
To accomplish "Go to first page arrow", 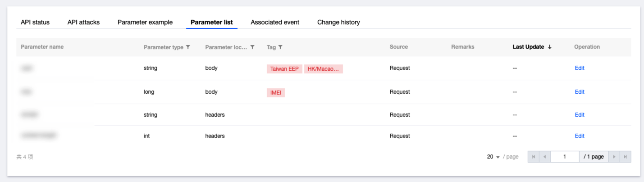I will 534,157.
